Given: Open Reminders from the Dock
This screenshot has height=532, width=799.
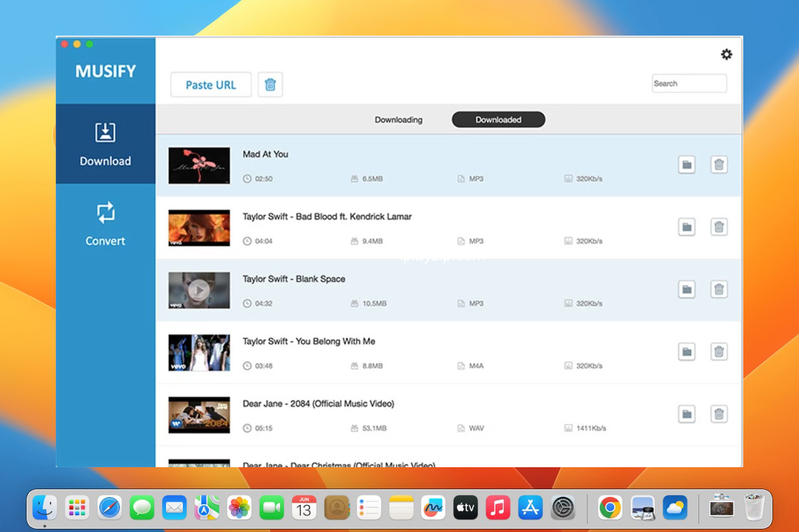Looking at the screenshot, I should [x=369, y=507].
